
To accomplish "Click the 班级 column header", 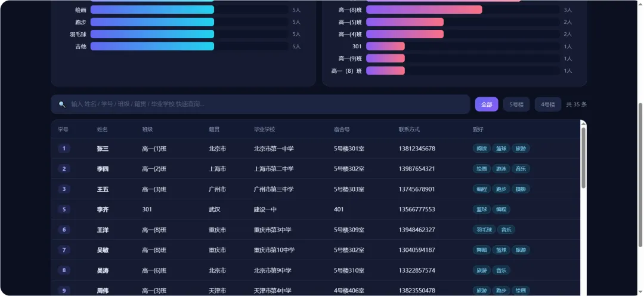I will [x=147, y=129].
